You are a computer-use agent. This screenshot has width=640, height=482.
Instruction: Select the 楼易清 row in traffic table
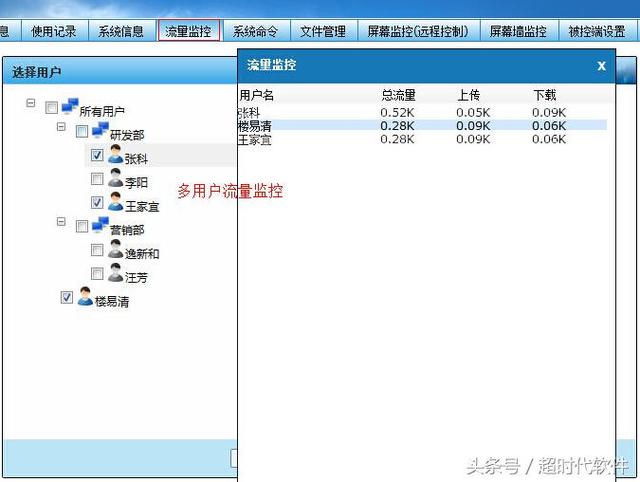coord(421,126)
